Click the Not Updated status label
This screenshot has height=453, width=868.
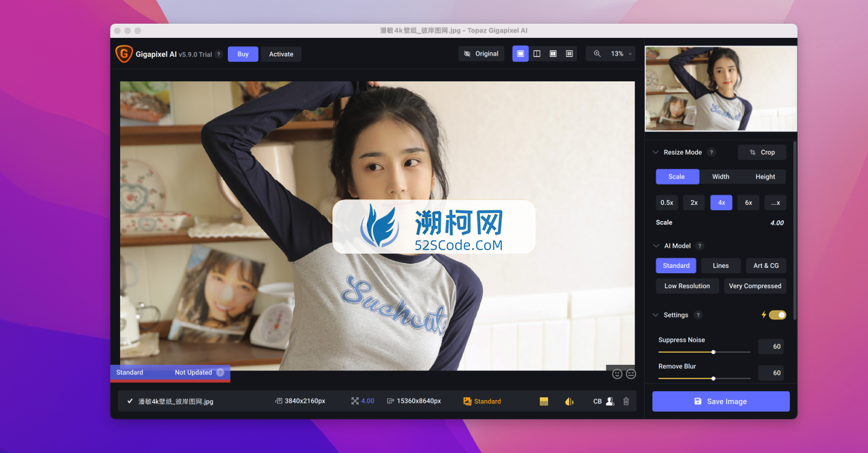pos(193,372)
